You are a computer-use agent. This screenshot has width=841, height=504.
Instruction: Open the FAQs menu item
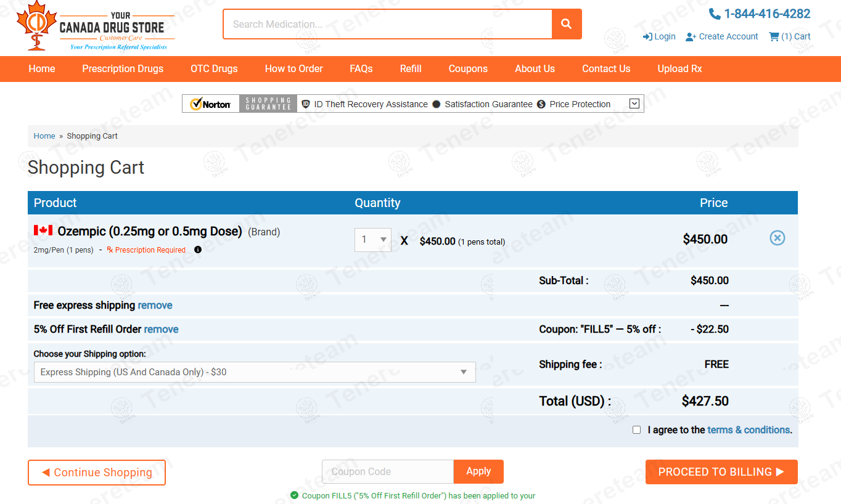click(361, 69)
